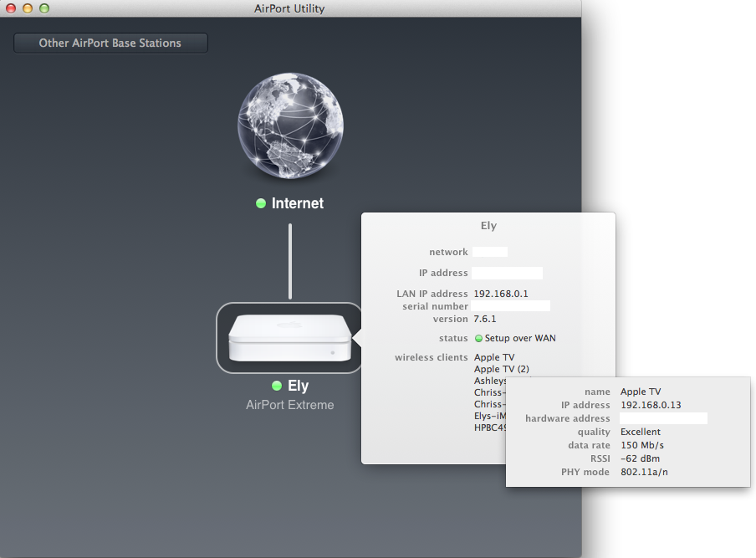Click the AirPort Extreme subtitle text
This screenshot has width=756, height=558.
(x=289, y=405)
